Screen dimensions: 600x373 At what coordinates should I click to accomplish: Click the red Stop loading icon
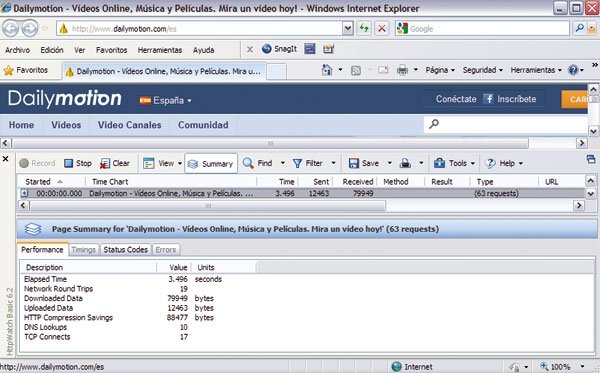click(382, 28)
